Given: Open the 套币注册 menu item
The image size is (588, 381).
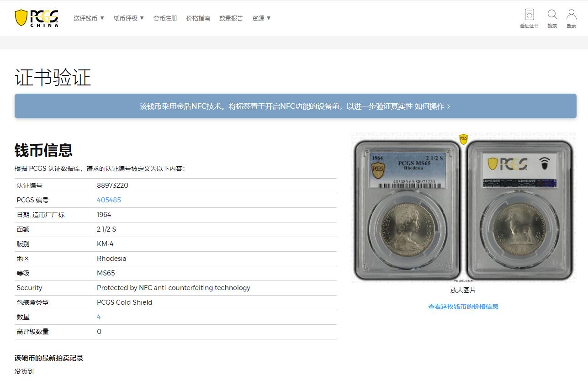Looking at the screenshot, I should click(165, 18).
